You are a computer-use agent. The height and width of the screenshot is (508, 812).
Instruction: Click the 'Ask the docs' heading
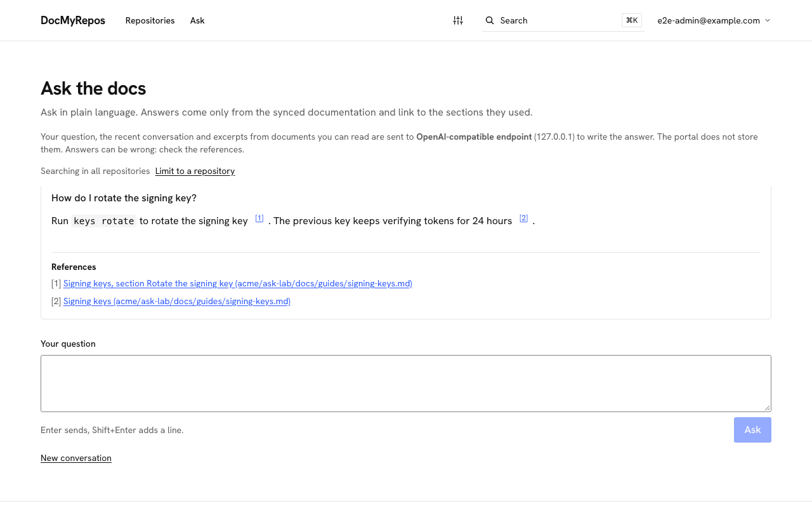click(x=93, y=88)
